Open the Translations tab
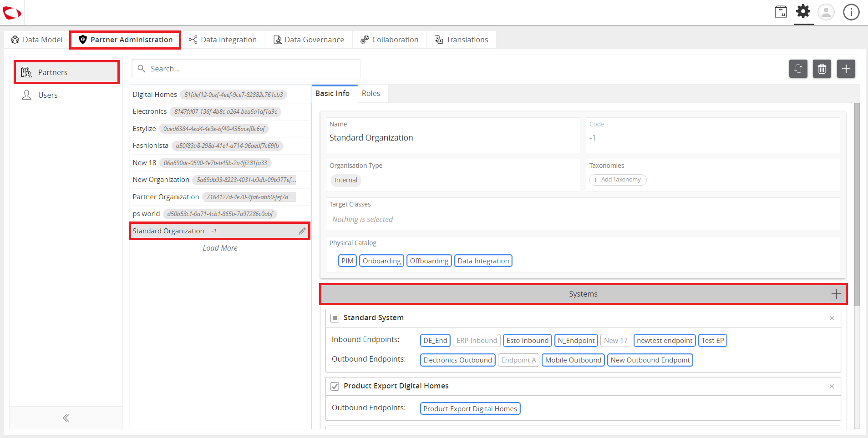 (462, 40)
